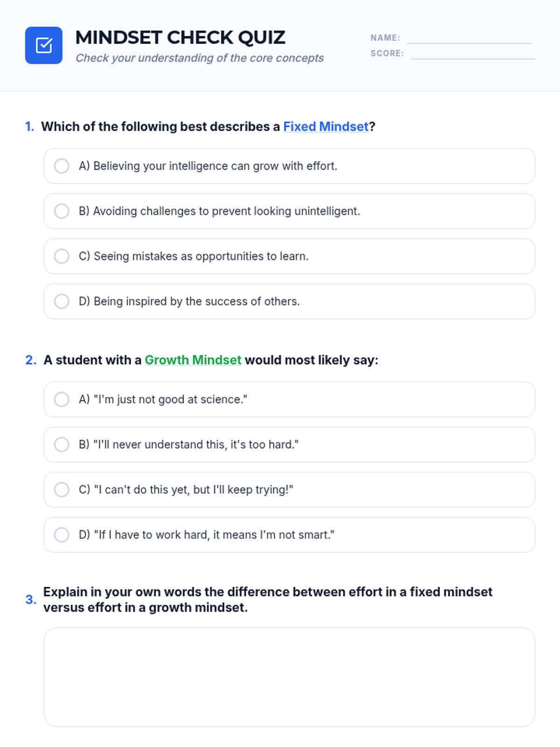Viewport: 560px width, 747px height.
Task: Select "Seeing mistakes as opportunities to learn"
Action: tap(62, 256)
